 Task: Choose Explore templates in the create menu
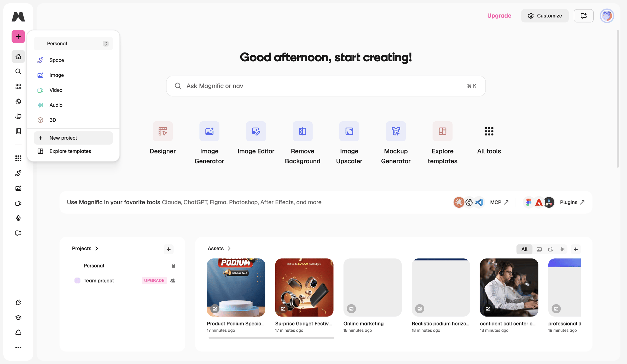73,151
